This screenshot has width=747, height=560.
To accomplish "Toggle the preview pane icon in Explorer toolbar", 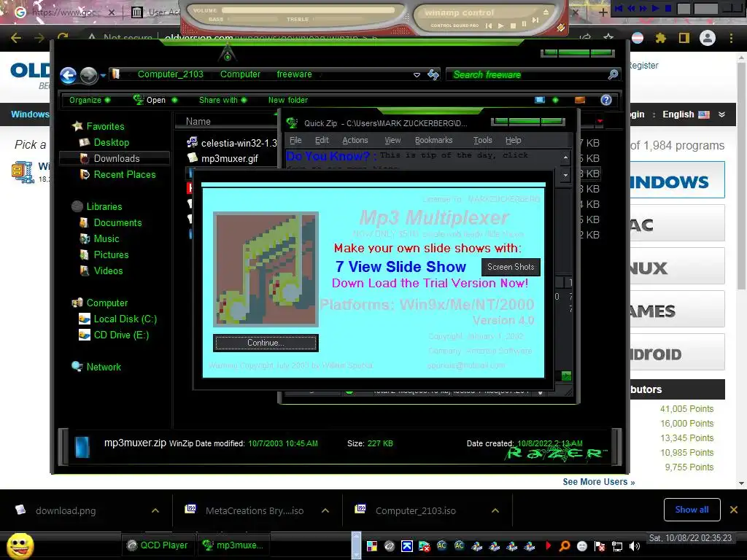I will click(x=580, y=100).
